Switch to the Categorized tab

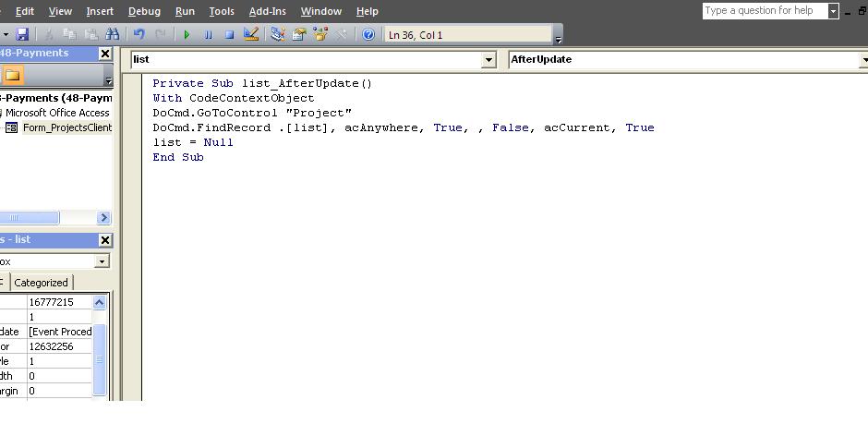[41, 283]
